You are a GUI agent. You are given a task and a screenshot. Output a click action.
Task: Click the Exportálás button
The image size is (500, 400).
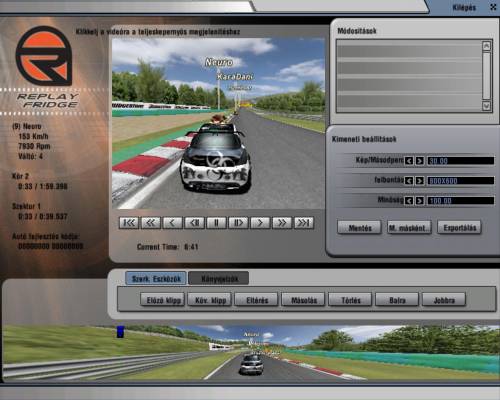(x=459, y=228)
